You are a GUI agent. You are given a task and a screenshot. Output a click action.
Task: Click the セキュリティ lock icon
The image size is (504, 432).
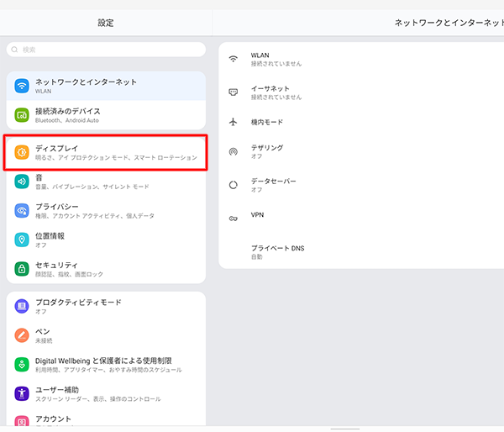tap(22, 269)
